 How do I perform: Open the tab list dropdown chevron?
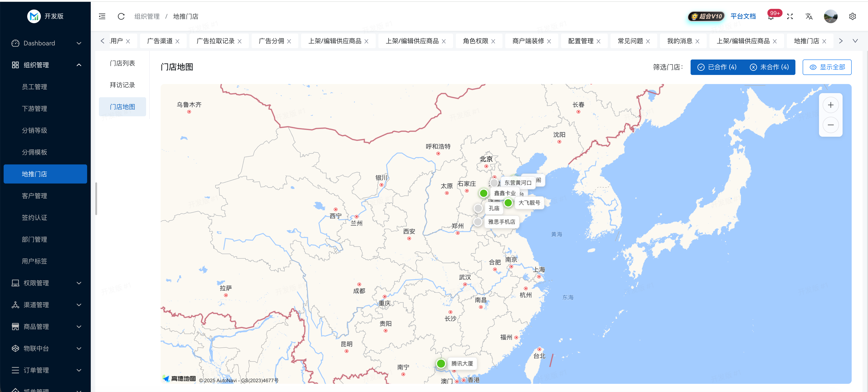[x=855, y=41]
